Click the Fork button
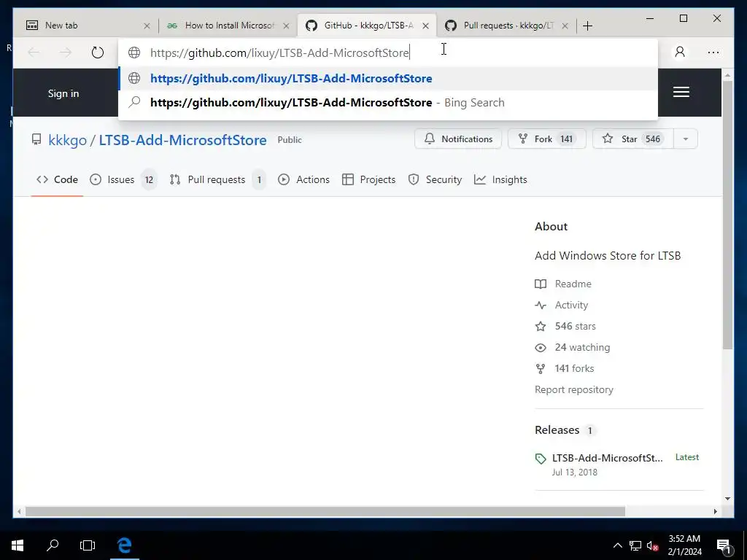Viewport: 747px width, 560px height. (547, 139)
